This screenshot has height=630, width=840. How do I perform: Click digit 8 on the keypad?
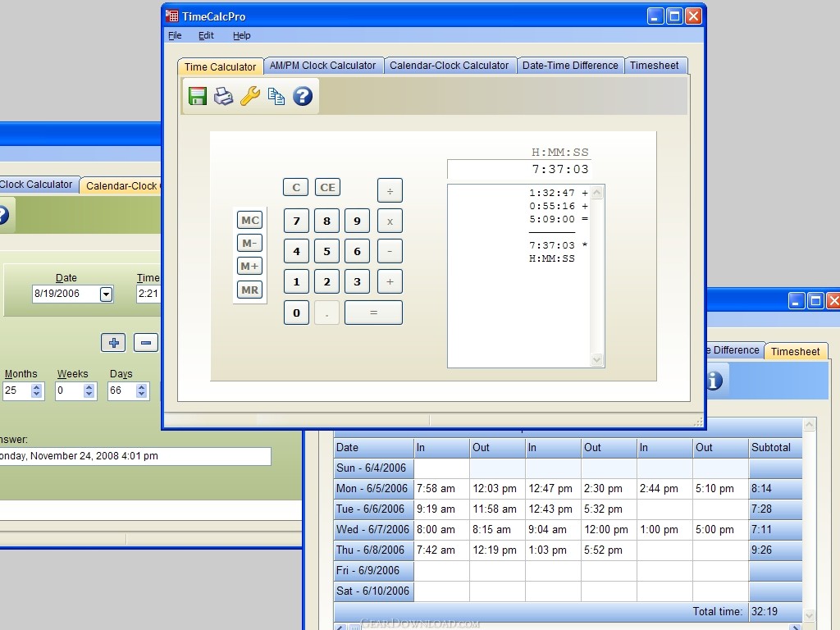(326, 221)
